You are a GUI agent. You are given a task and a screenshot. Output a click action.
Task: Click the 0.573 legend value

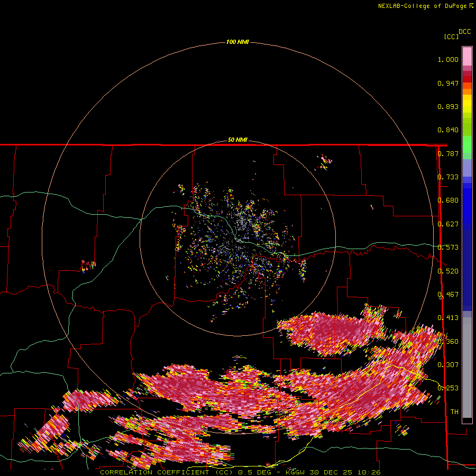pos(448,248)
